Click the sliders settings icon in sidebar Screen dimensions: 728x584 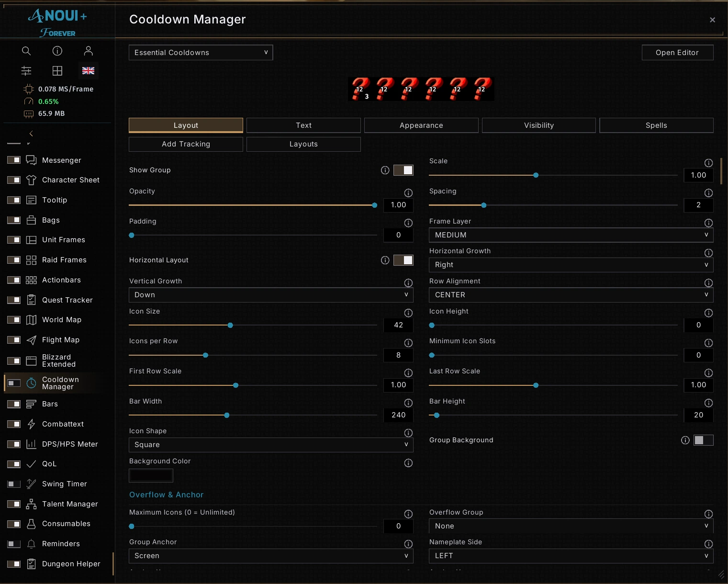[26, 71]
